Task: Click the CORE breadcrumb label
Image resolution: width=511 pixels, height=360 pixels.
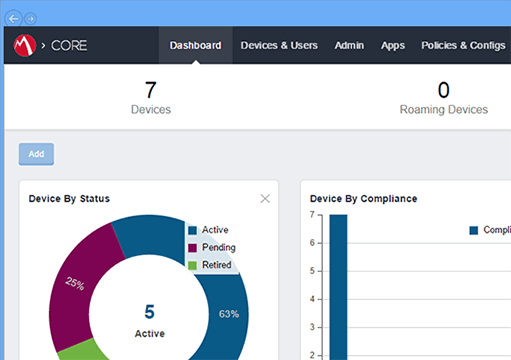Action: coord(69,45)
